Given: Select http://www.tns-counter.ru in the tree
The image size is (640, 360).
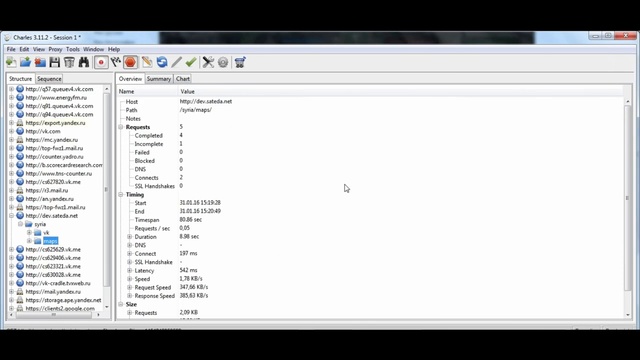Looking at the screenshot, I should (59, 173).
